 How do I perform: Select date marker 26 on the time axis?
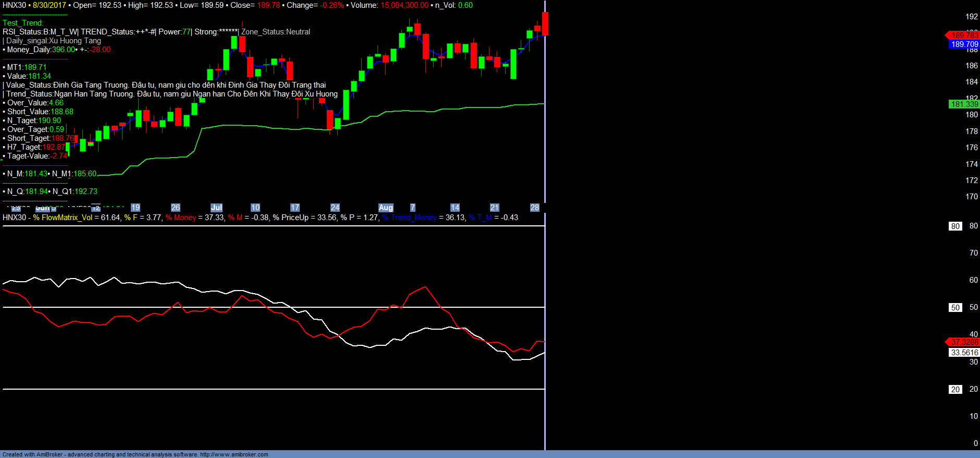[176, 208]
